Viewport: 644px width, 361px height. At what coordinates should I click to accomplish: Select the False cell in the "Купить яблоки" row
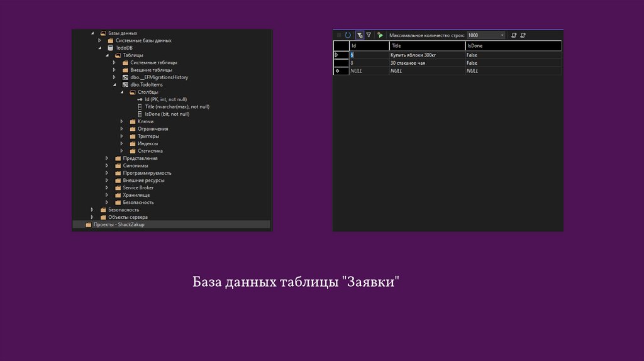coord(513,55)
